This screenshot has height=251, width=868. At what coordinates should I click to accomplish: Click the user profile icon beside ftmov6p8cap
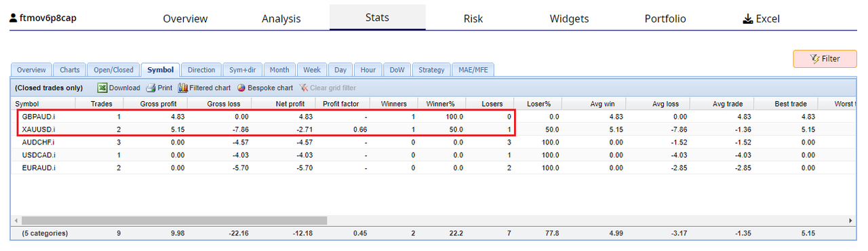[13, 18]
